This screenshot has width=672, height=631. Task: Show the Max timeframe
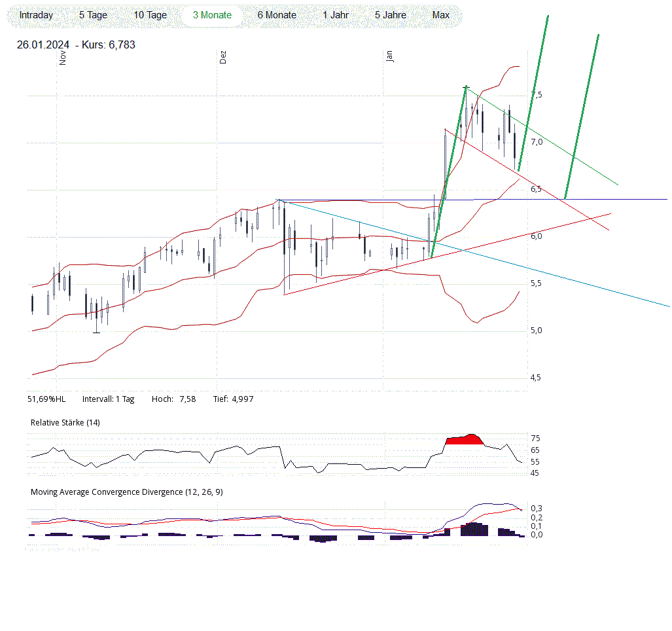coord(440,16)
